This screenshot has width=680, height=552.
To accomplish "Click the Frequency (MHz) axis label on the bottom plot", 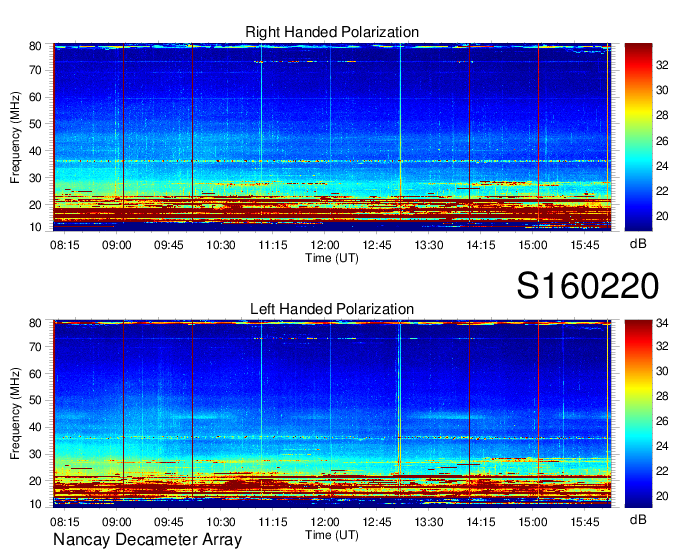I will click(x=15, y=414).
